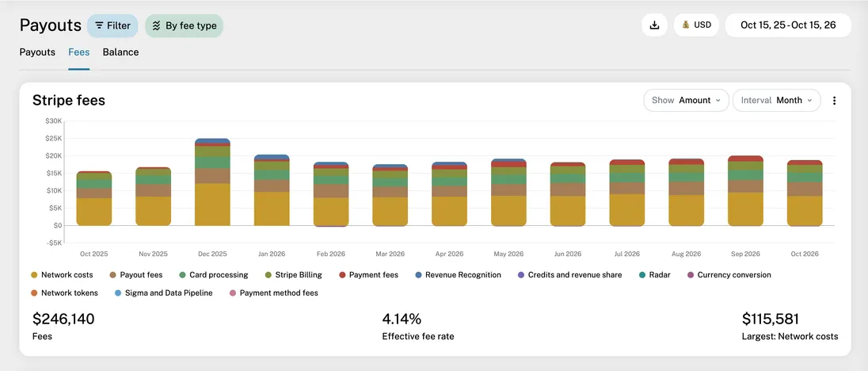The height and width of the screenshot is (371, 868).
Task: Click the Dec 2025 stacked bar
Action: pyautogui.click(x=212, y=182)
